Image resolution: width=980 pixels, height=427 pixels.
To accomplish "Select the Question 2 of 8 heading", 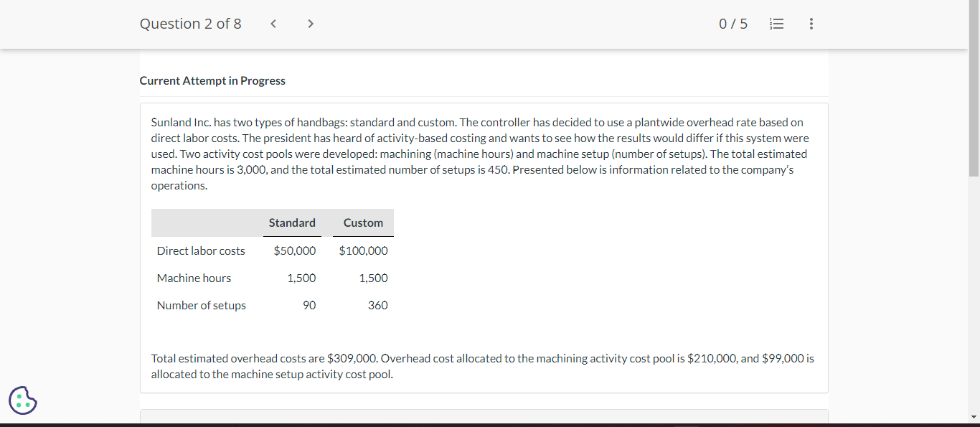I will 191,23.
